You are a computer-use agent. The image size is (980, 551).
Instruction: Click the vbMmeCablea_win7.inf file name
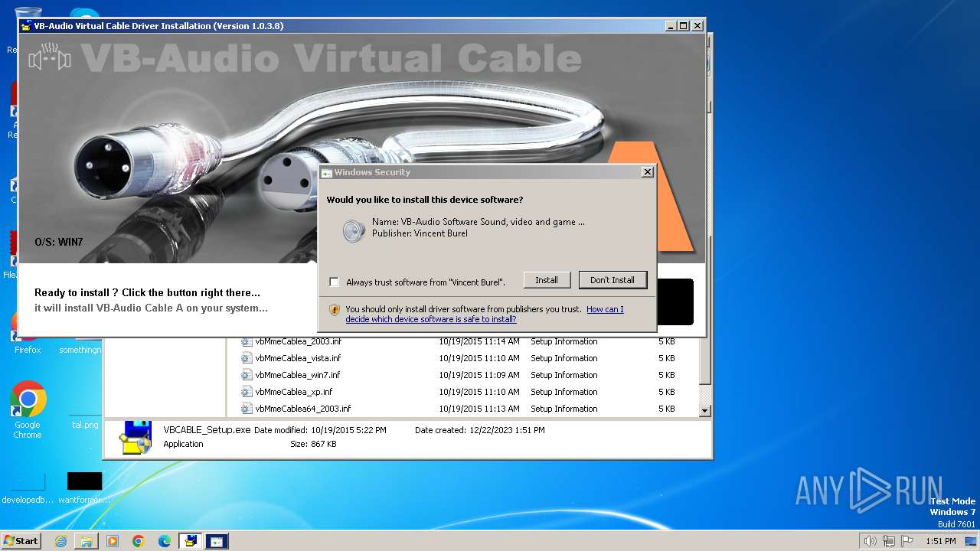(x=298, y=375)
